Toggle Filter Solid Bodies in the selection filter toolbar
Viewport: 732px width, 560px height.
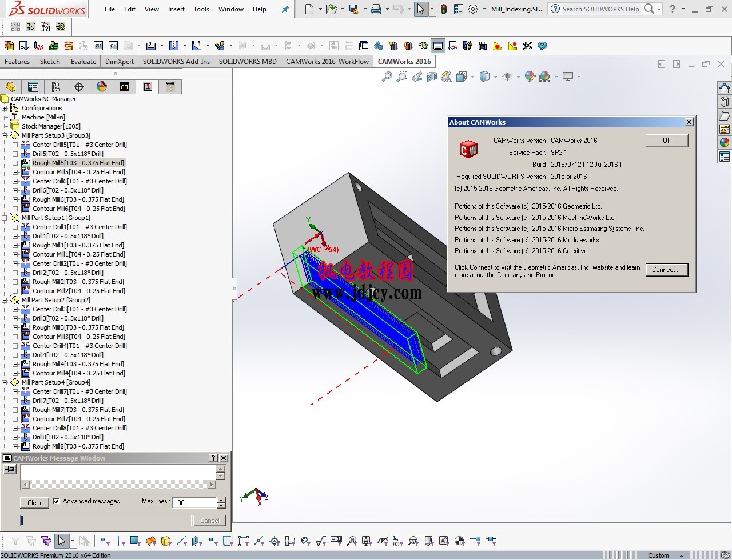tap(166, 541)
